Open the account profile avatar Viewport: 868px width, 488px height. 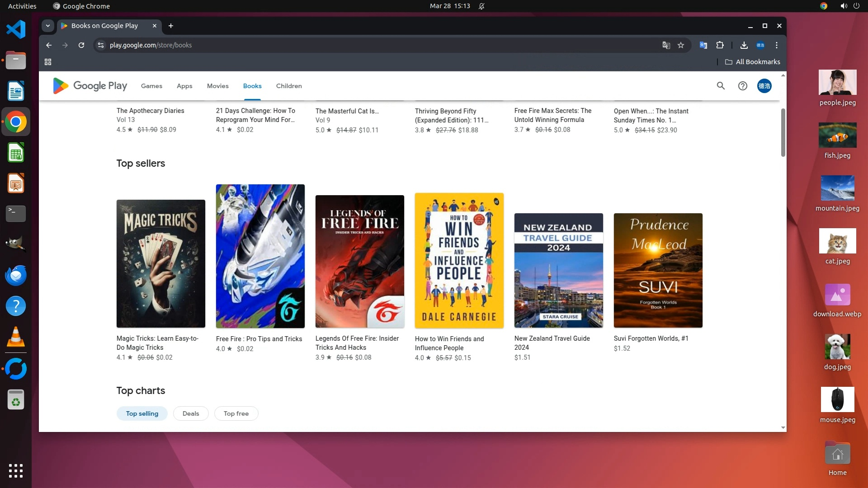(x=764, y=86)
